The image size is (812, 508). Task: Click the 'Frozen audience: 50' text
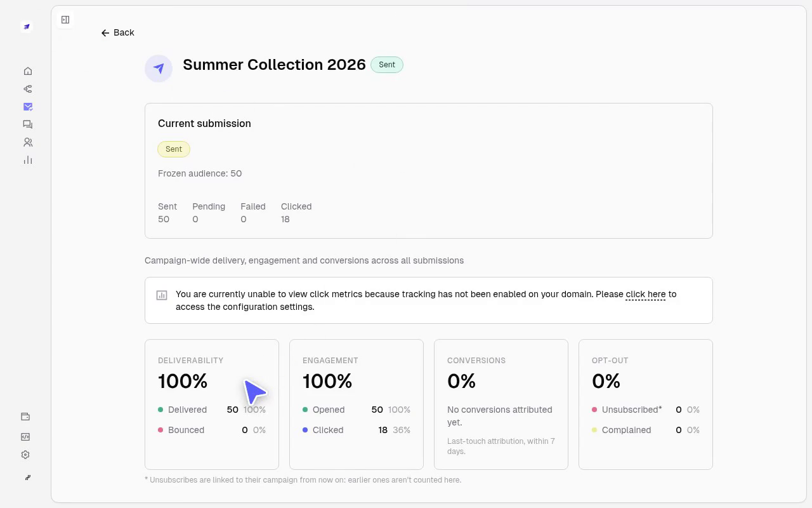point(200,173)
